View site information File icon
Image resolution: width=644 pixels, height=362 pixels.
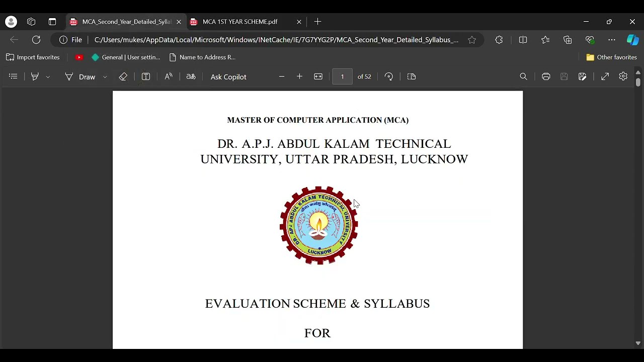71,40
